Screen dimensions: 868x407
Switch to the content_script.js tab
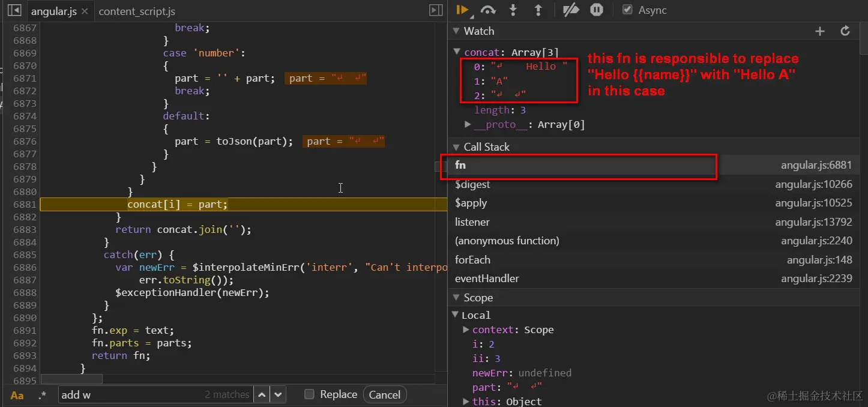click(x=137, y=11)
